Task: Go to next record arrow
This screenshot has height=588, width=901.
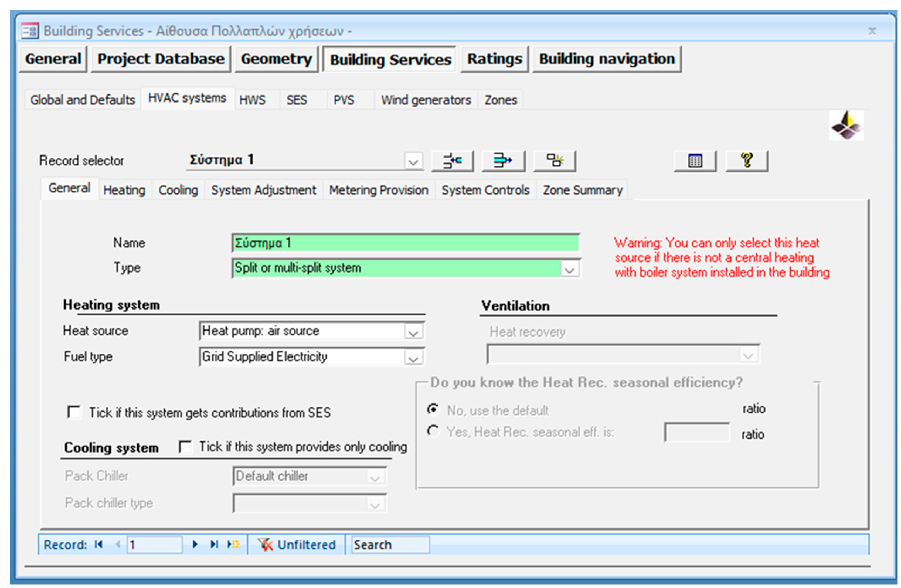Action: click(x=195, y=545)
